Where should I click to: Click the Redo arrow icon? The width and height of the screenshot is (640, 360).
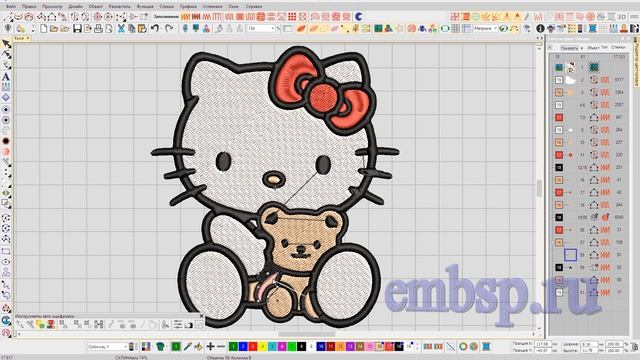[169, 29]
